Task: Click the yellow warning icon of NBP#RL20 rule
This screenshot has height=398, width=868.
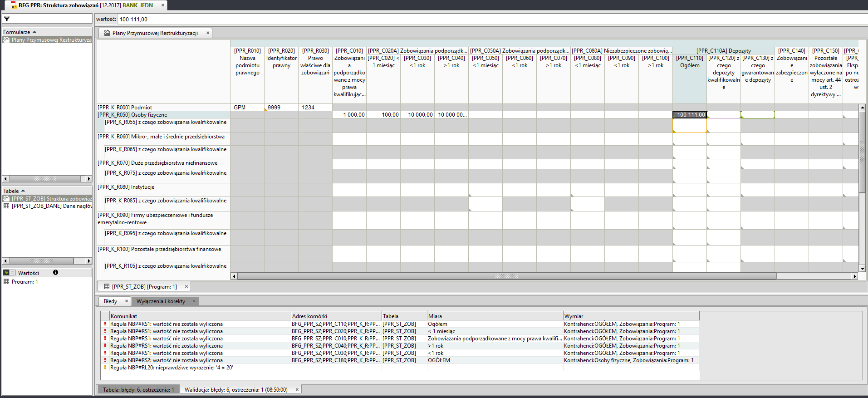Action: 105,368
